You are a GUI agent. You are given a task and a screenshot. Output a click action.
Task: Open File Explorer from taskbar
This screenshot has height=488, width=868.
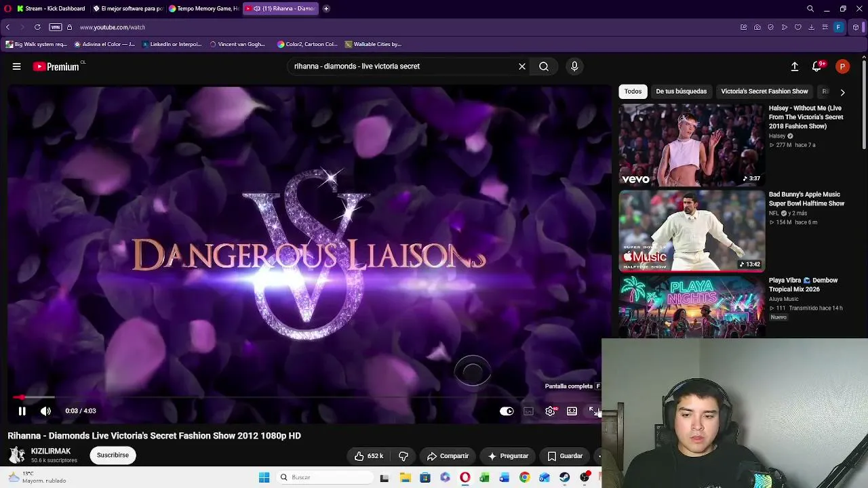pyautogui.click(x=405, y=477)
